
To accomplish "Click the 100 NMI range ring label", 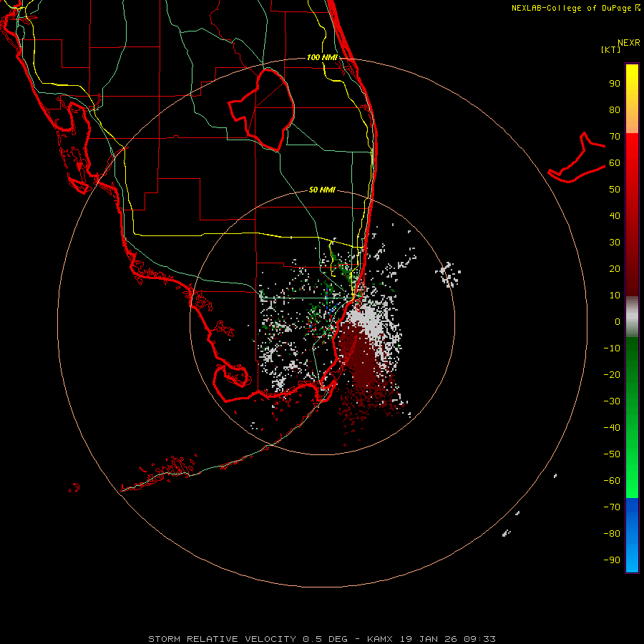I will [x=322, y=57].
